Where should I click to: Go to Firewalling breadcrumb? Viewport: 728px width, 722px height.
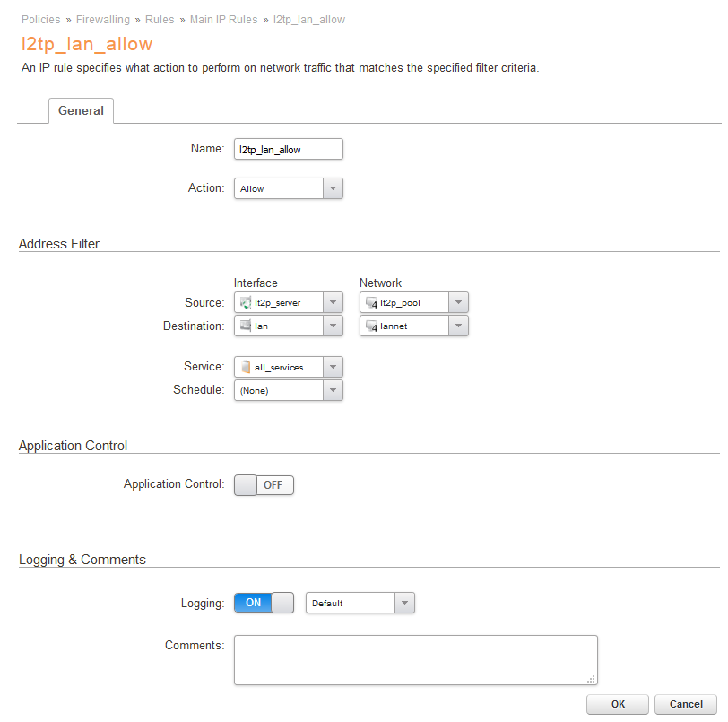(x=102, y=20)
